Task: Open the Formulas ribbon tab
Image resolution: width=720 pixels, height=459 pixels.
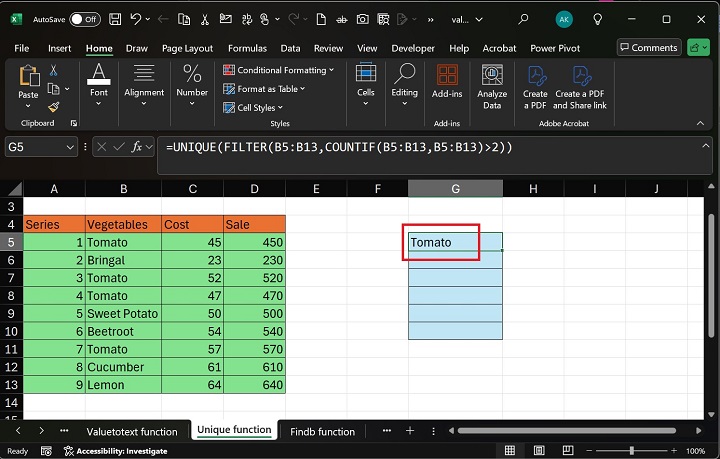Action: 247,48
